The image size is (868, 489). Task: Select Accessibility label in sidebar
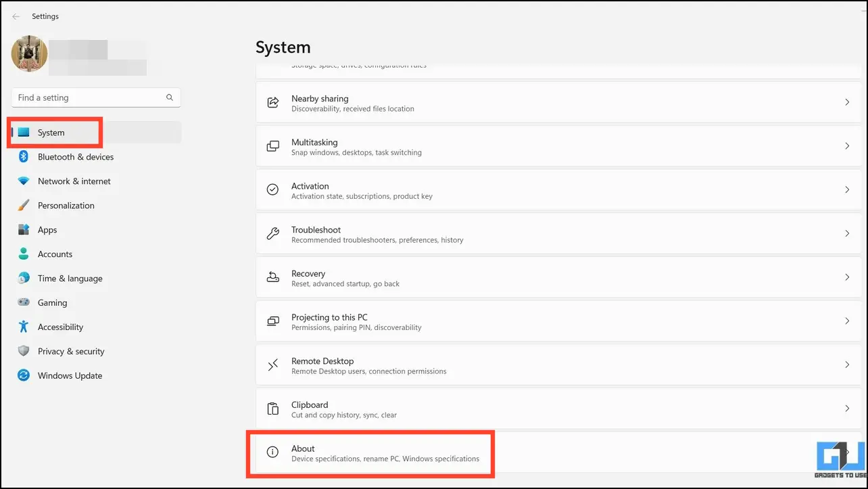(61, 327)
